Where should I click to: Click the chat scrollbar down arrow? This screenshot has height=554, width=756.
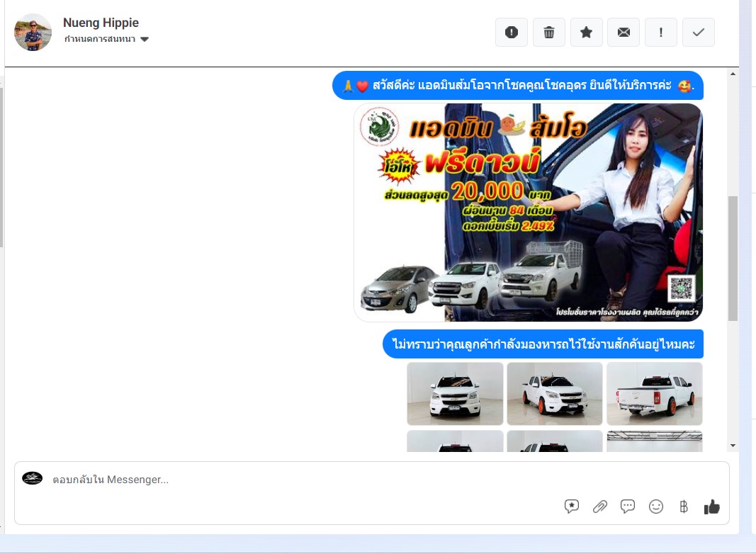click(733, 446)
